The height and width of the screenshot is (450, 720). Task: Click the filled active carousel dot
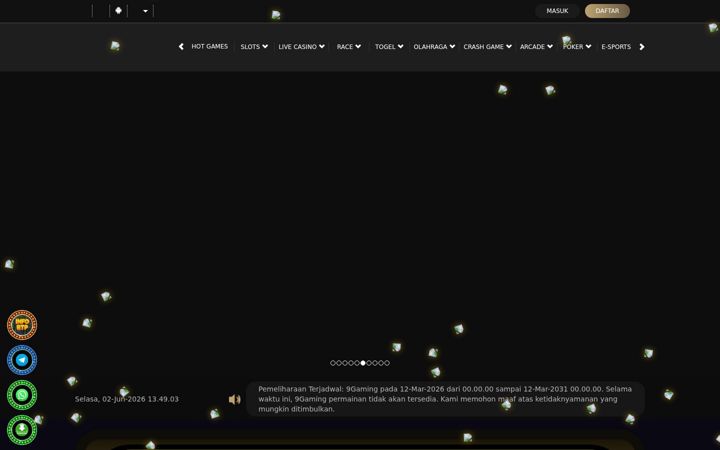click(x=363, y=363)
